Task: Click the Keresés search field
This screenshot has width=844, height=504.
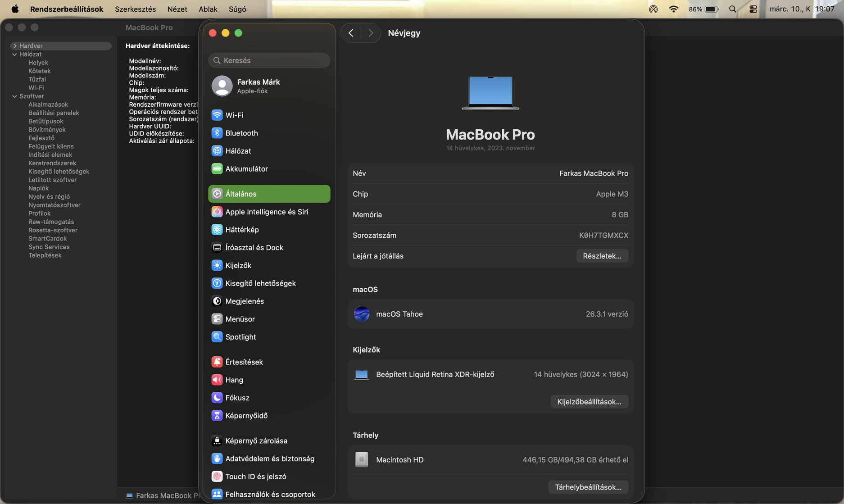Action: tap(269, 60)
